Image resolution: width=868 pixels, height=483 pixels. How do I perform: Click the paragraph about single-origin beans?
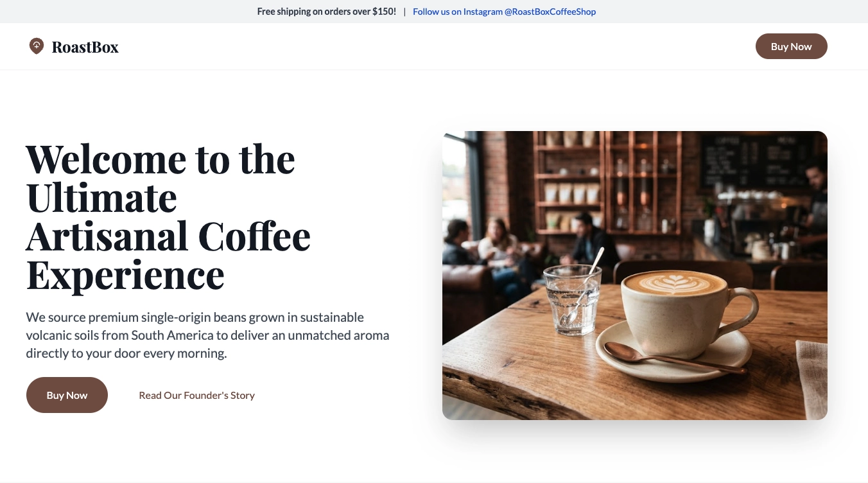pyautogui.click(x=207, y=335)
